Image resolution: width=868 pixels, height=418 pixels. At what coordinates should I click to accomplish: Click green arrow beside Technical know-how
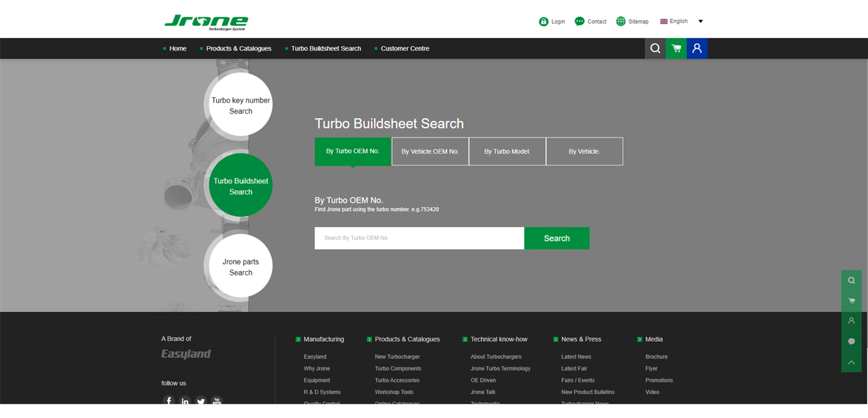pos(465,339)
